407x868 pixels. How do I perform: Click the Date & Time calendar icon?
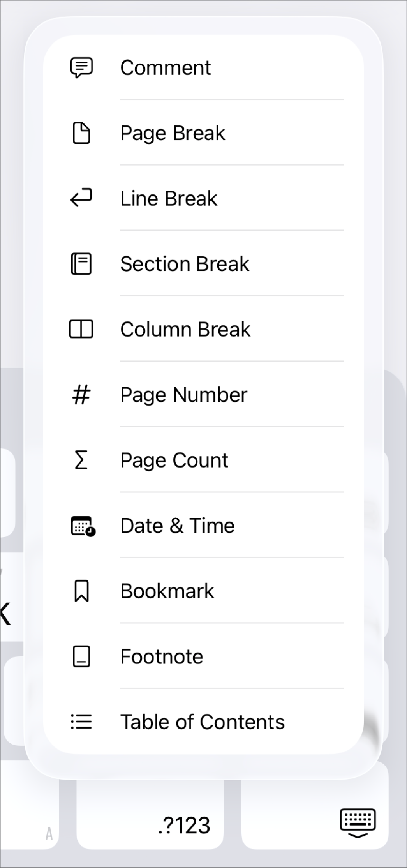(83, 526)
